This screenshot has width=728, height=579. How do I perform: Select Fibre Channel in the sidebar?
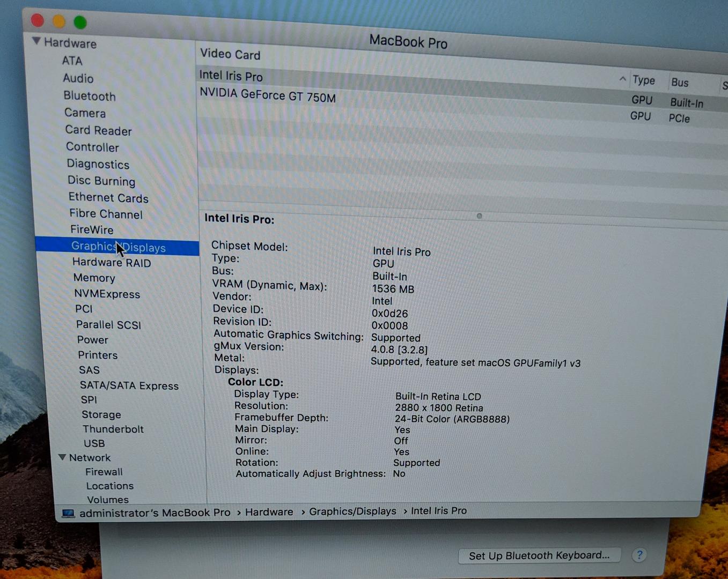click(106, 213)
